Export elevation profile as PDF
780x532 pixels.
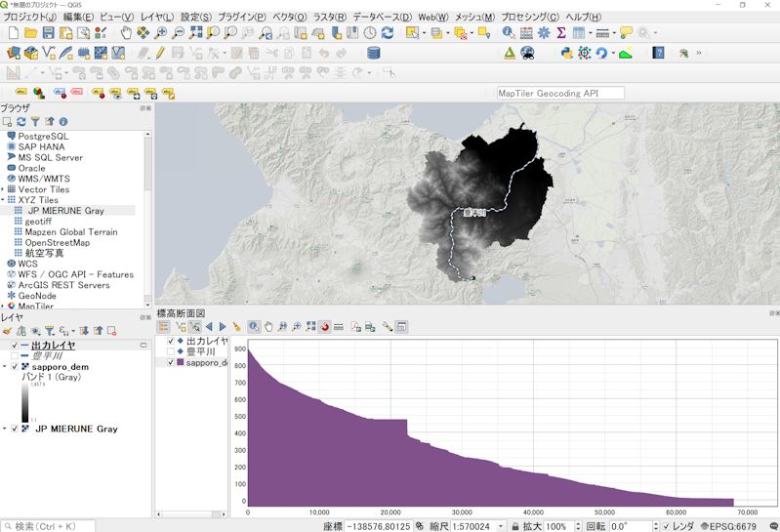point(355,327)
